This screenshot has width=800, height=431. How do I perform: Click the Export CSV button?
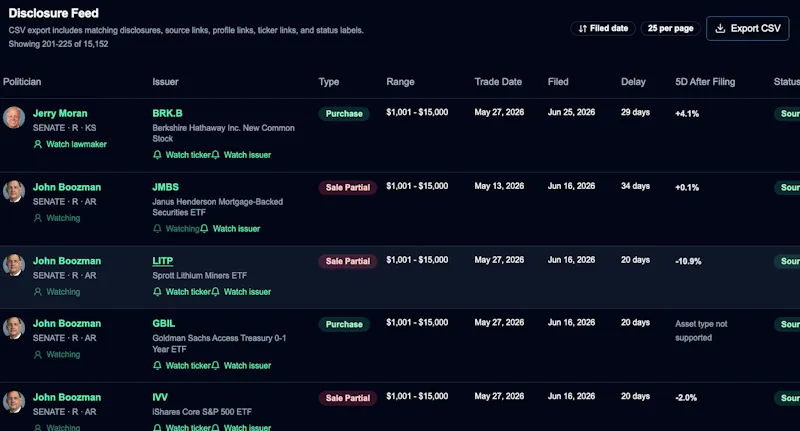pyautogui.click(x=747, y=29)
